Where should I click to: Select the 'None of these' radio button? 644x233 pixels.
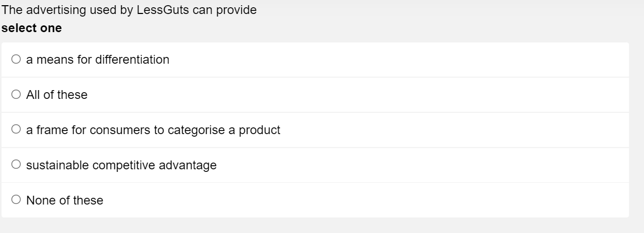point(16,201)
